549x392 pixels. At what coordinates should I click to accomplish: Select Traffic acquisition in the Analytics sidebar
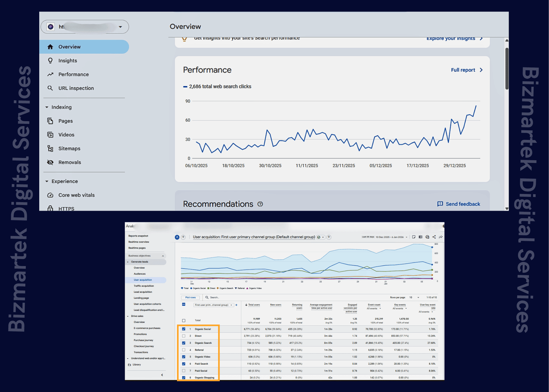144,286
